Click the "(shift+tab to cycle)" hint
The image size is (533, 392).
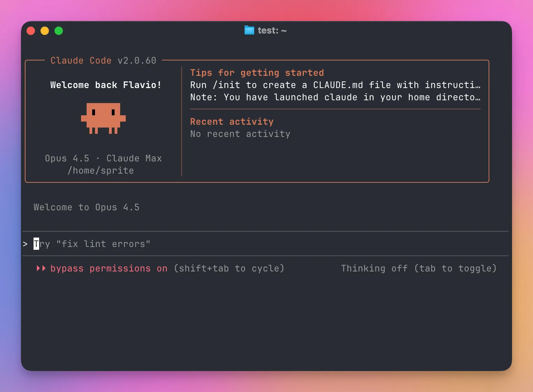[x=229, y=268]
